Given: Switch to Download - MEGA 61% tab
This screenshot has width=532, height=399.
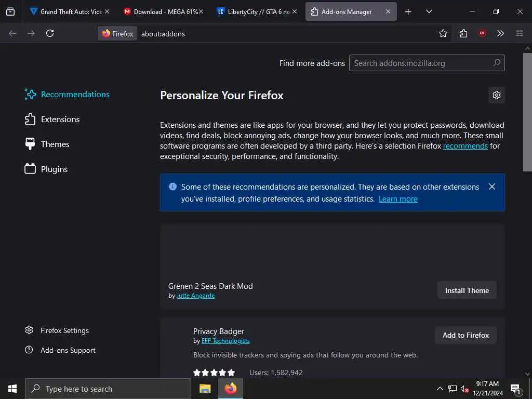Looking at the screenshot, I should (x=163, y=11).
